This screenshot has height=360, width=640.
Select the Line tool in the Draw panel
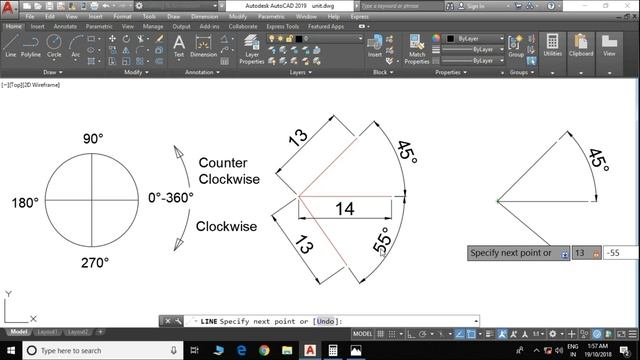[10, 46]
